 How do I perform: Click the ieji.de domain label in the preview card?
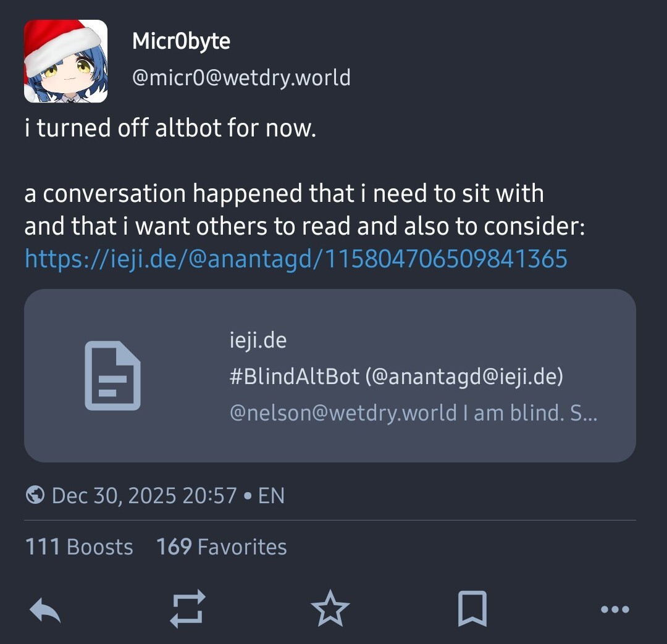pyautogui.click(x=258, y=340)
